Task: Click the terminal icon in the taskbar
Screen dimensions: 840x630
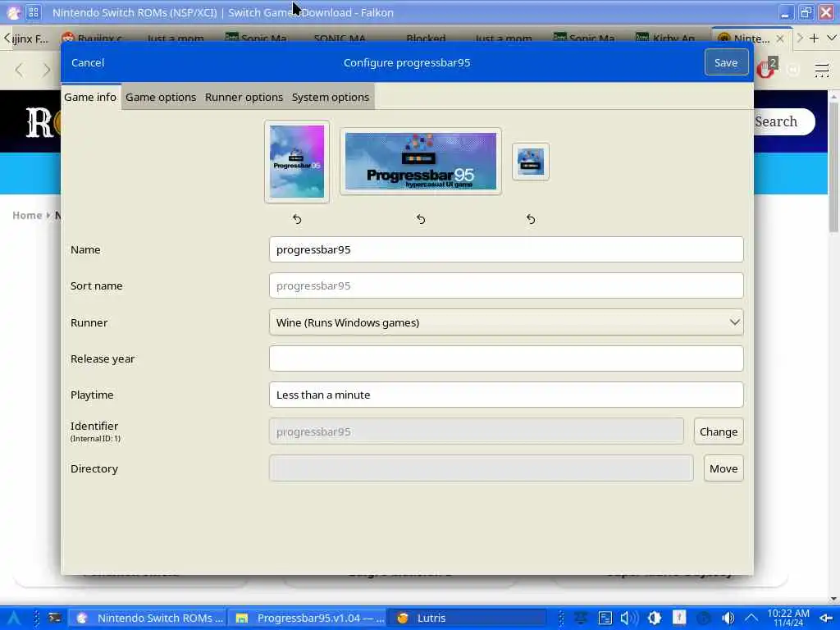Action: [55, 619]
